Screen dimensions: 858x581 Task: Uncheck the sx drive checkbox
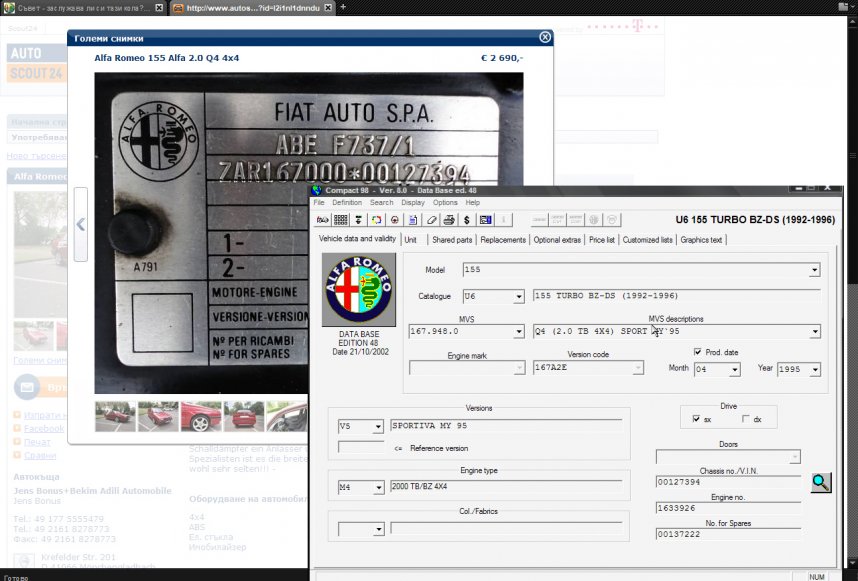click(x=696, y=419)
